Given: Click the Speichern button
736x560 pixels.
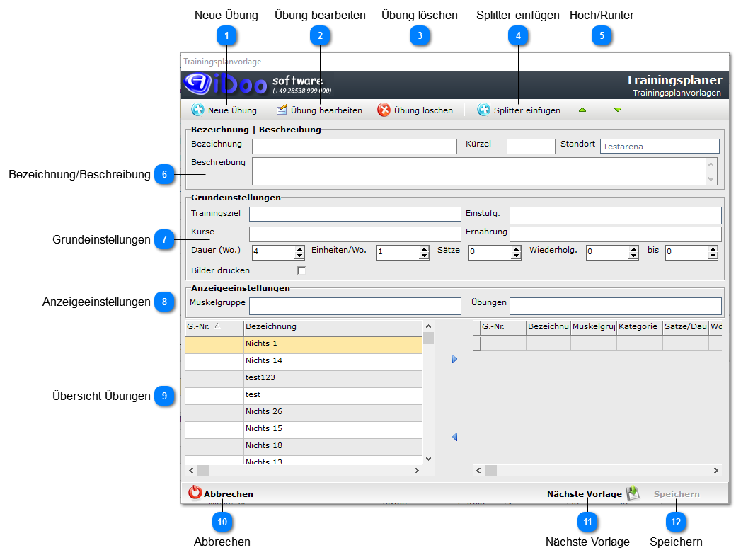Looking at the screenshot, I should click(677, 494).
